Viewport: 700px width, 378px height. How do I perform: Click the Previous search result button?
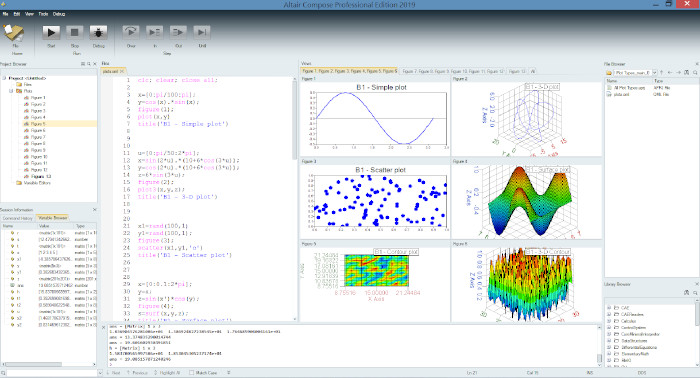click(137, 373)
